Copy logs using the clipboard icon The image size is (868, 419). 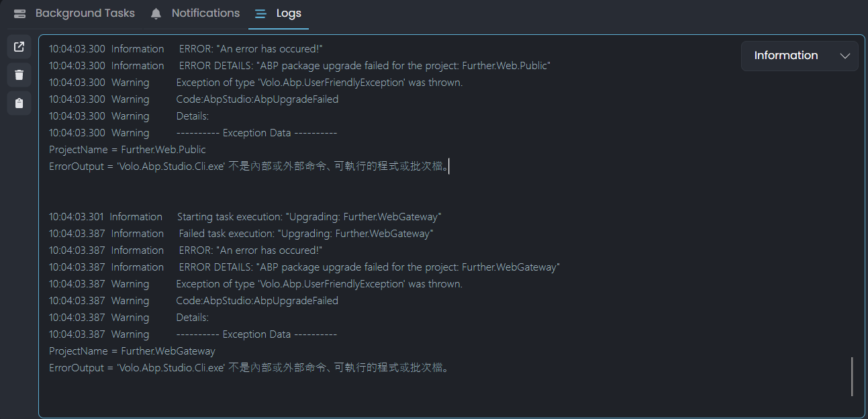(x=19, y=103)
